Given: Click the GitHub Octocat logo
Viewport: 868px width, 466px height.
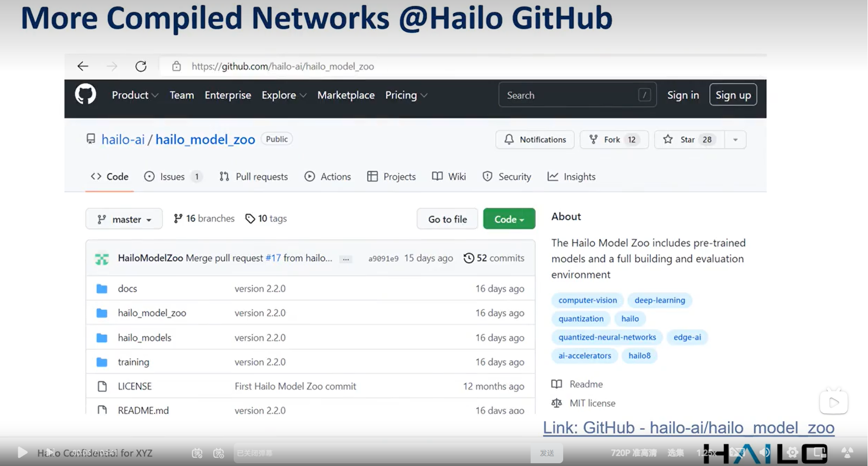Looking at the screenshot, I should [x=85, y=94].
